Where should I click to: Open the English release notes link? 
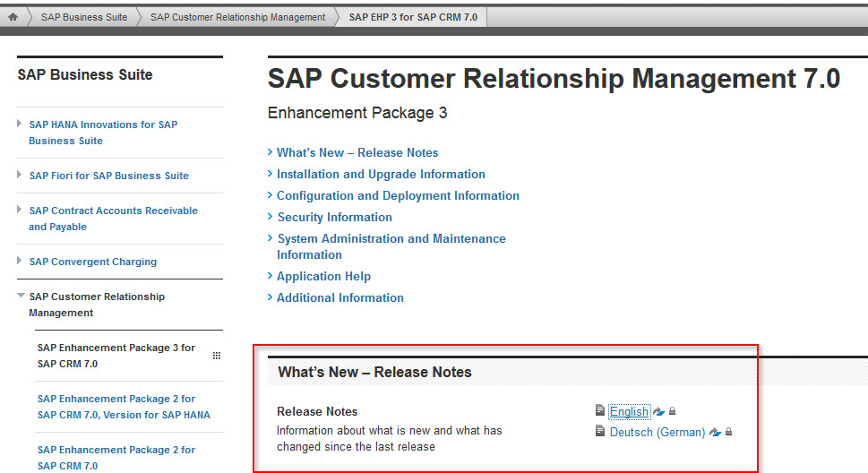tap(629, 412)
